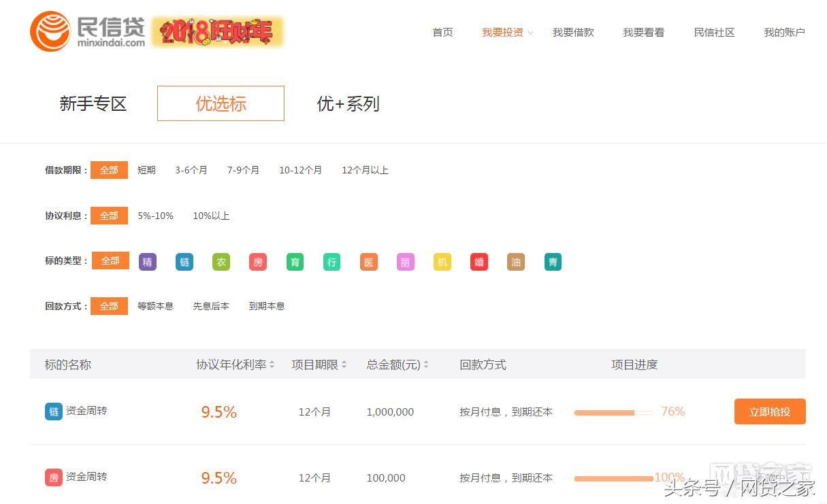Open the 我要借款 menu item

tap(574, 32)
